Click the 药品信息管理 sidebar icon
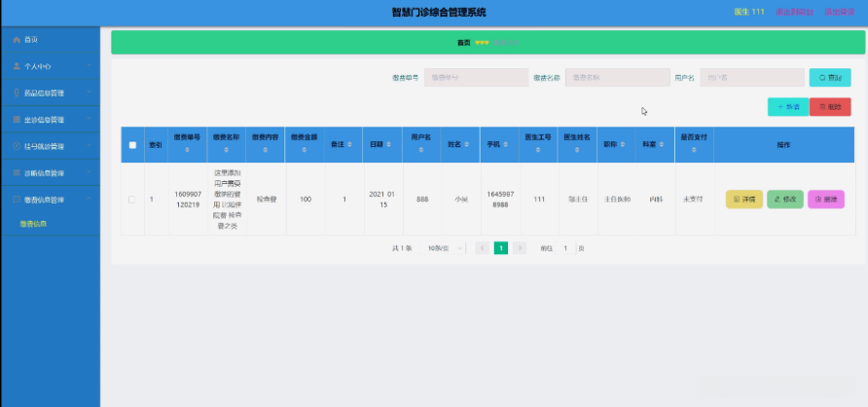Viewport: 868px width, 407px height. pyautogui.click(x=17, y=92)
